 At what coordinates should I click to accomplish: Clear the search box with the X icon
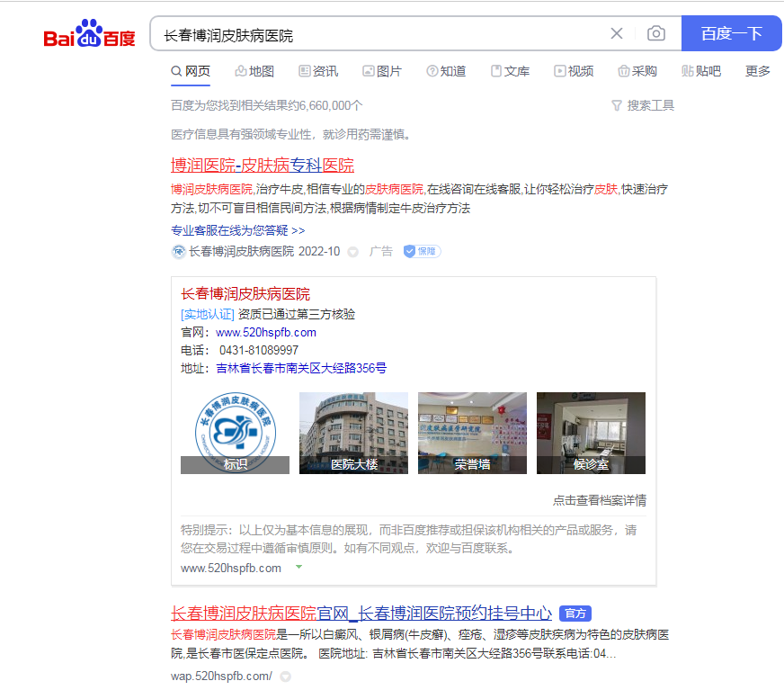(617, 33)
